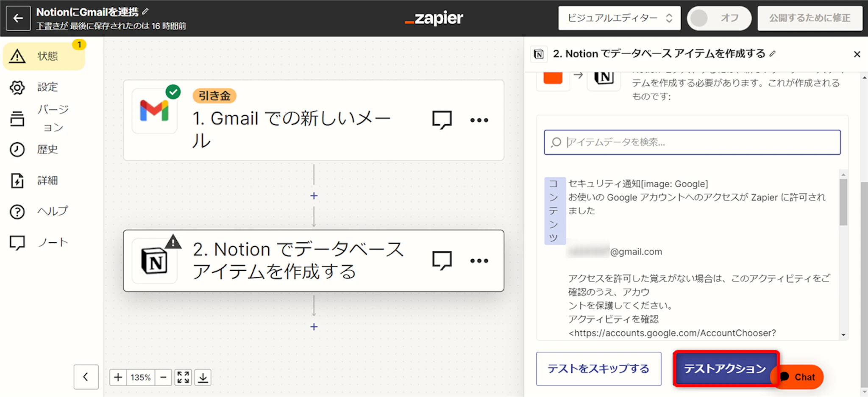Toggle the Zap オフ switch on

point(718,18)
